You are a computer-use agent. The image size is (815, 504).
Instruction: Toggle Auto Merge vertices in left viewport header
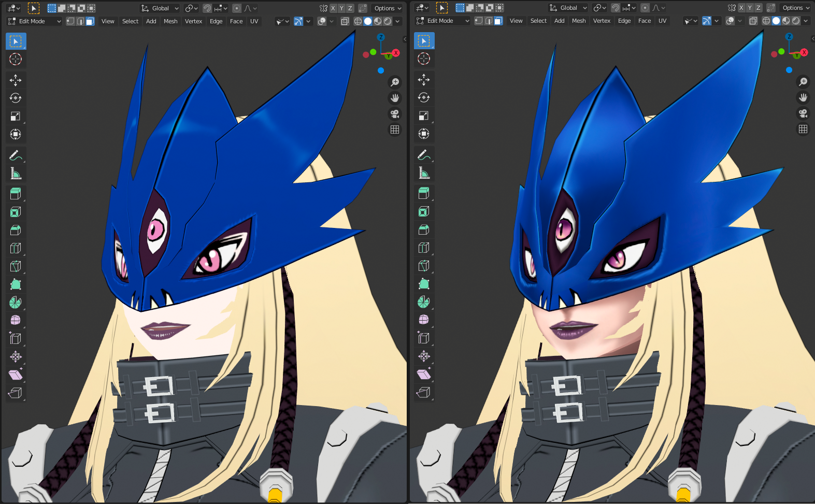(x=363, y=8)
